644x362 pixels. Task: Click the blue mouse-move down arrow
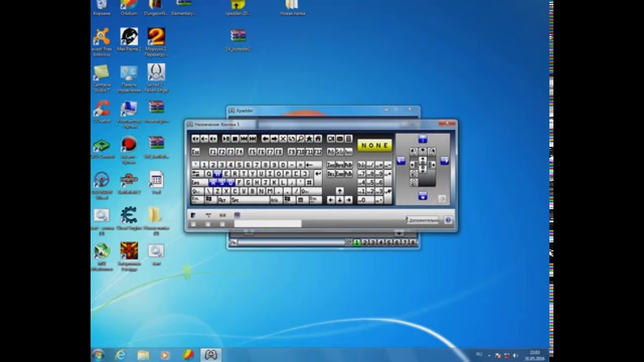(423, 196)
